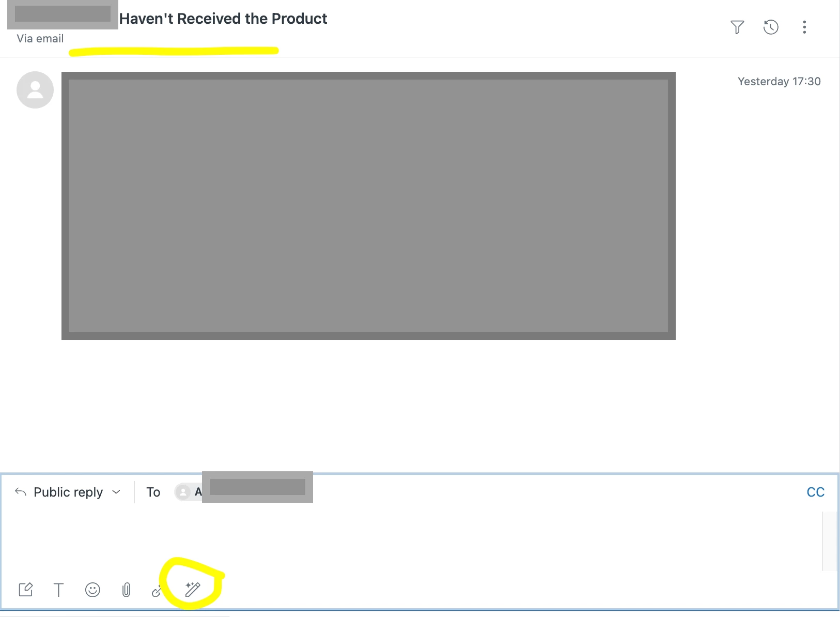840x617 pixels.
Task: Attach a file with the paperclip icon
Action: 126,590
